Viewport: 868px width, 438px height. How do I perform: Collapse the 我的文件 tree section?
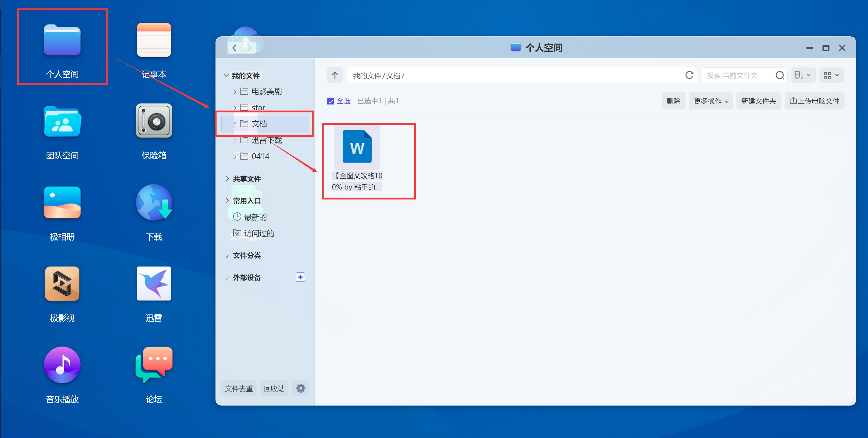point(227,75)
